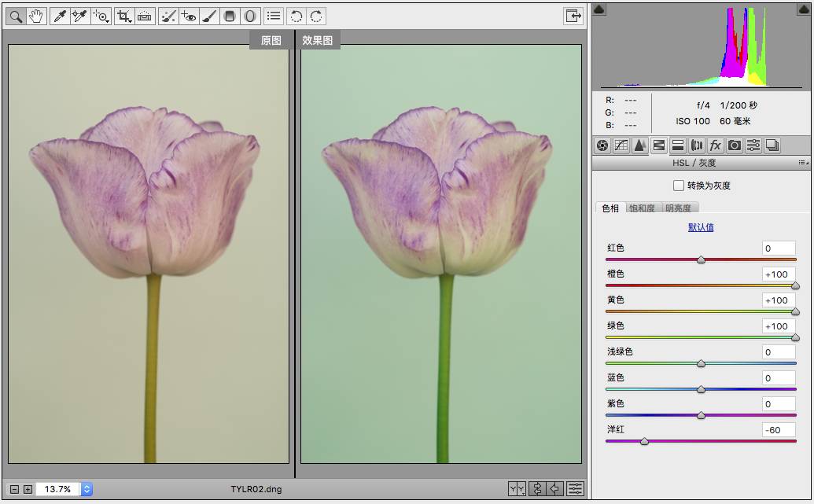The image size is (814, 504).
Task: Click the 默认值 link
Action: pyautogui.click(x=701, y=227)
